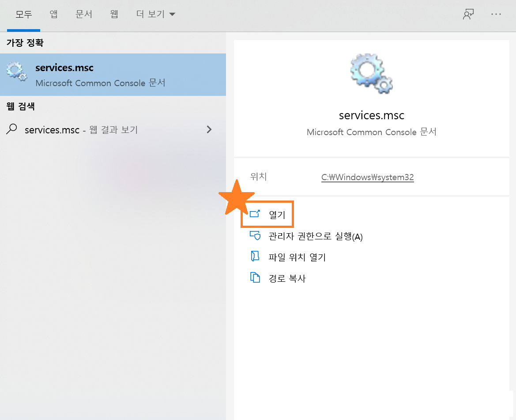This screenshot has height=420, width=516.
Task: Open the C:\Windows\system32 location link
Action: tap(367, 177)
